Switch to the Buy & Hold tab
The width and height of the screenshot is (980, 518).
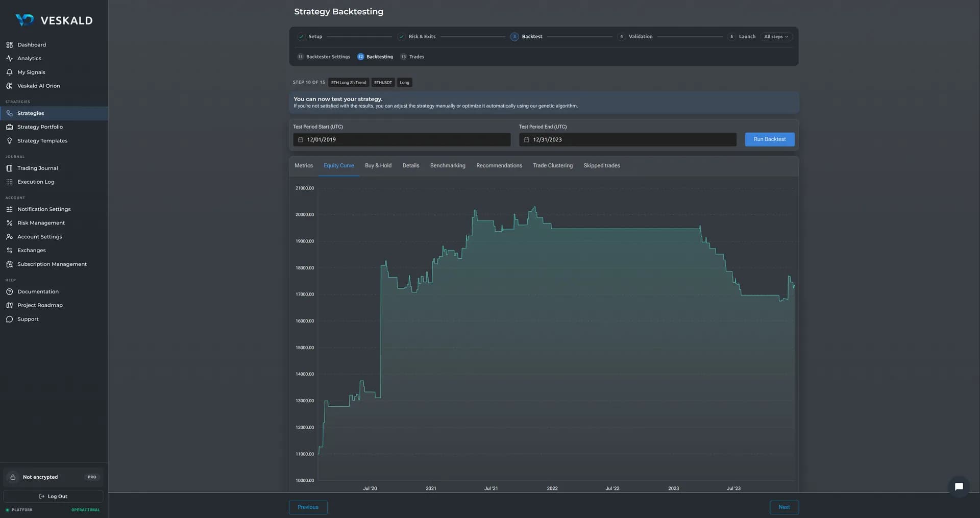pos(378,166)
